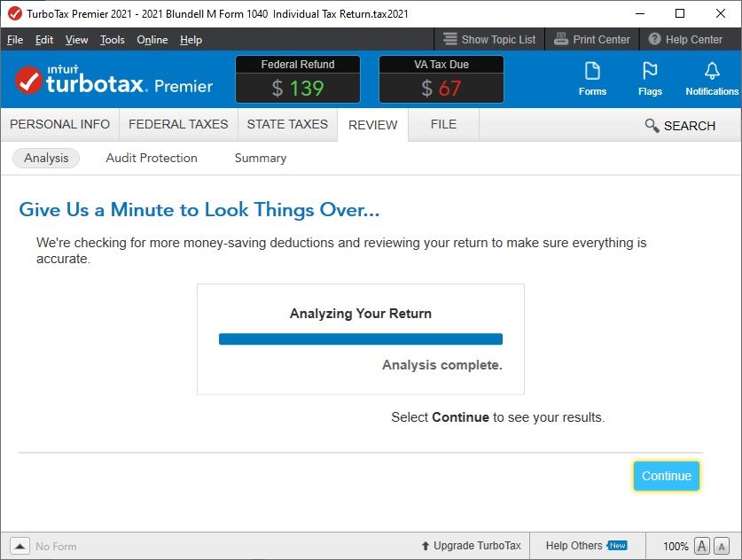Open the Audit Protection sub-tab

click(x=152, y=158)
